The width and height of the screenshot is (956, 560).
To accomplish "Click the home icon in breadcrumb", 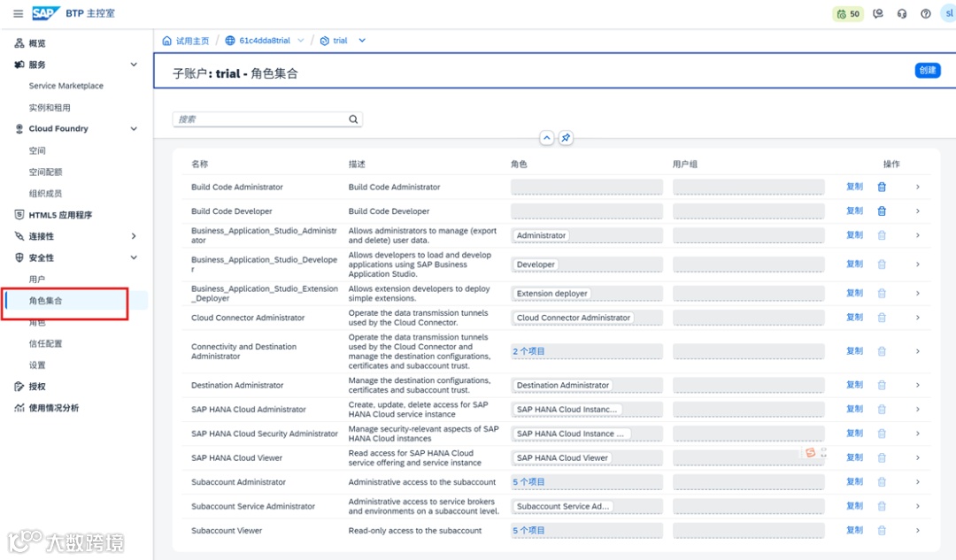I will click(167, 41).
